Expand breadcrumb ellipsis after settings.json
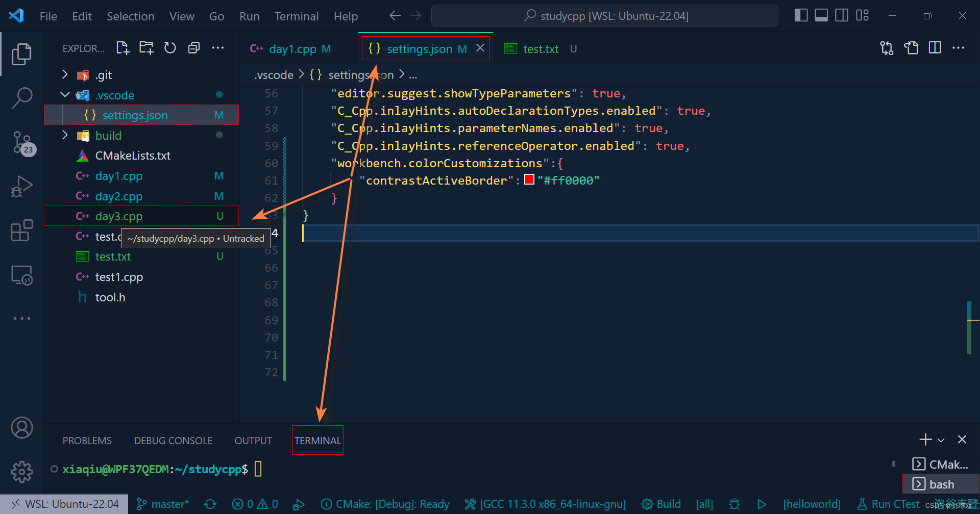Screen dimensions: 980x514 point(413,75)
